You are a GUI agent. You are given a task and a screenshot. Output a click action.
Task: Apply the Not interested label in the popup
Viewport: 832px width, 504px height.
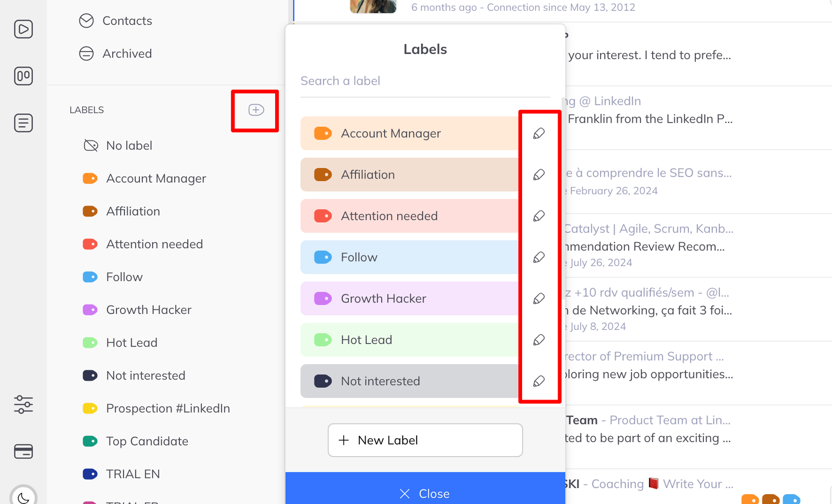(409, 381)
